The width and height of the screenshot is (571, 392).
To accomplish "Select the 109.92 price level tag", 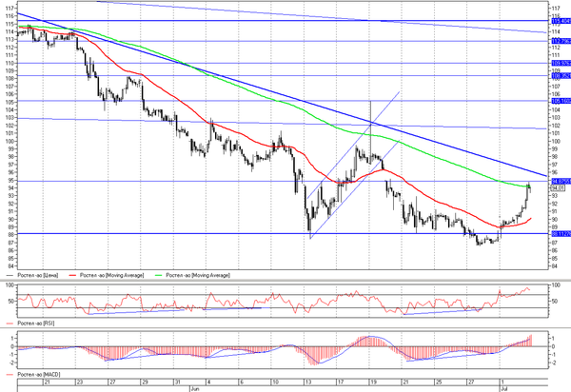I will tap(561, 64).
